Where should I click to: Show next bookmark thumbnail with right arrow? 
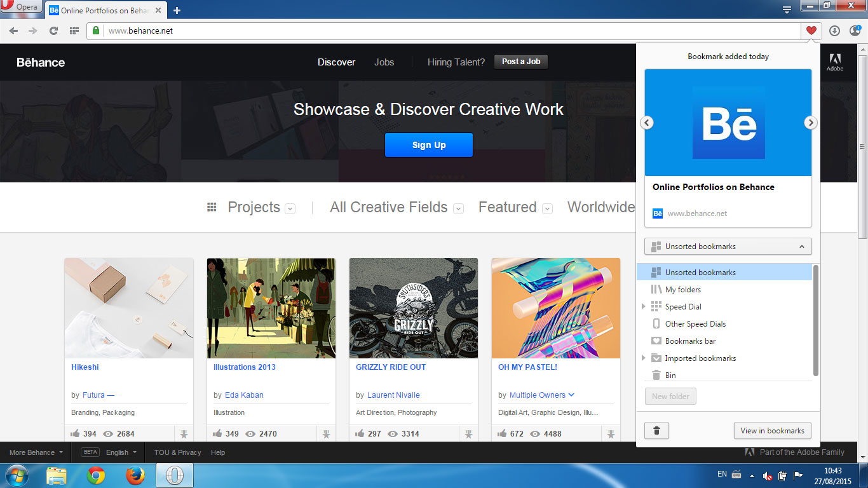pos(810,123)
